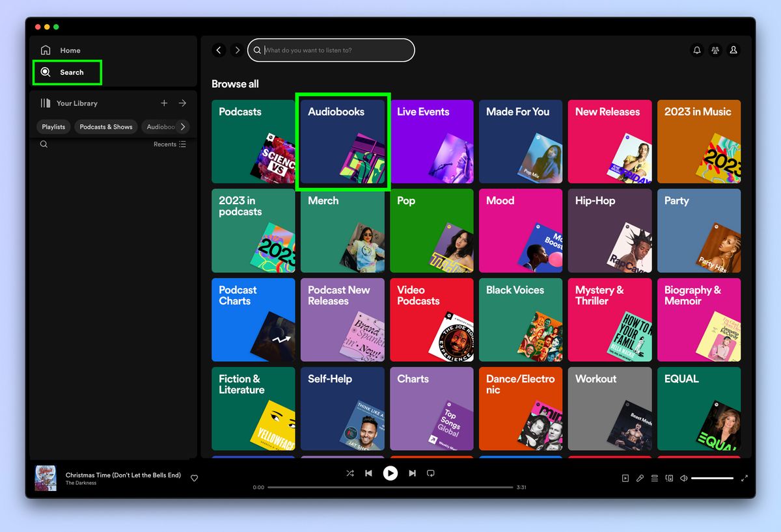Switch to the Podcasts & Shows filter
781x532 pixels.
[x=105, y=126]
